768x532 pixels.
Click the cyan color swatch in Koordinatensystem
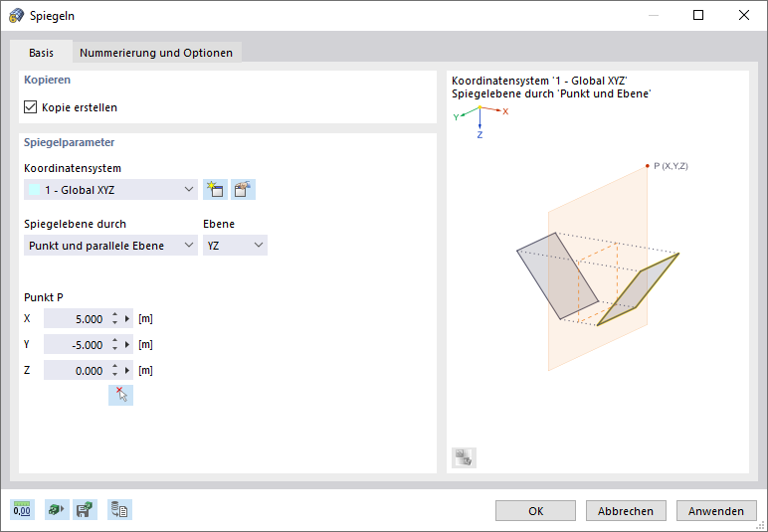pos(34,189)
